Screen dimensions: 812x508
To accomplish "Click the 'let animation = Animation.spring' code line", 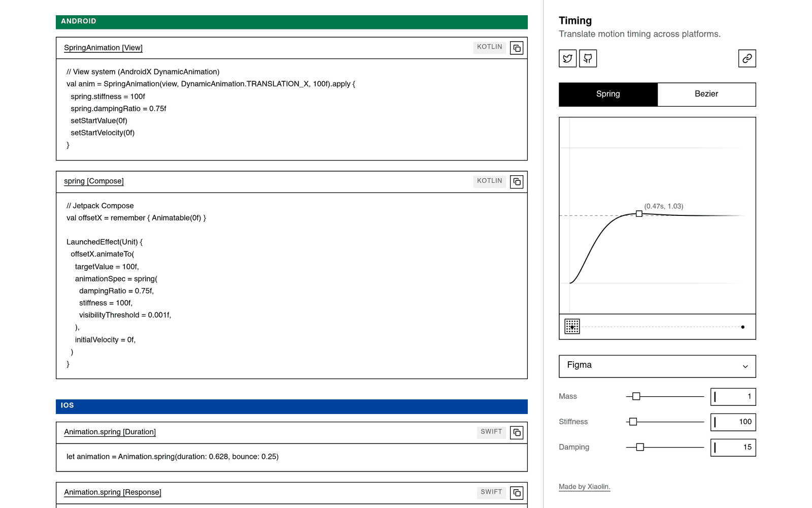I will 173,457.
